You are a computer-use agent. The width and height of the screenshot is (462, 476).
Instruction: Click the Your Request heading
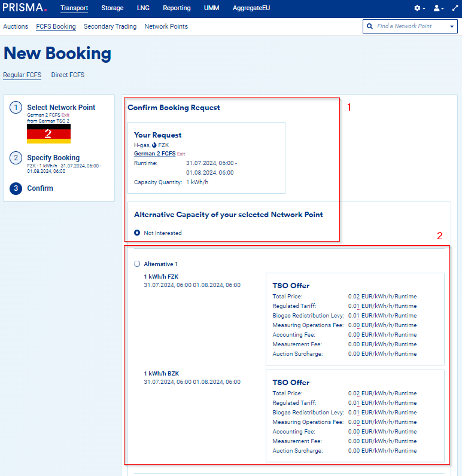pos(157,135)
